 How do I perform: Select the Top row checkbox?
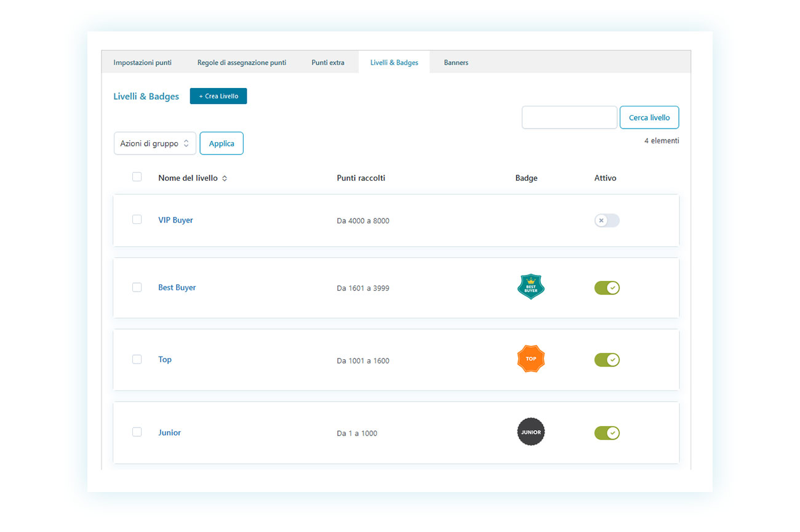[137, 359]
